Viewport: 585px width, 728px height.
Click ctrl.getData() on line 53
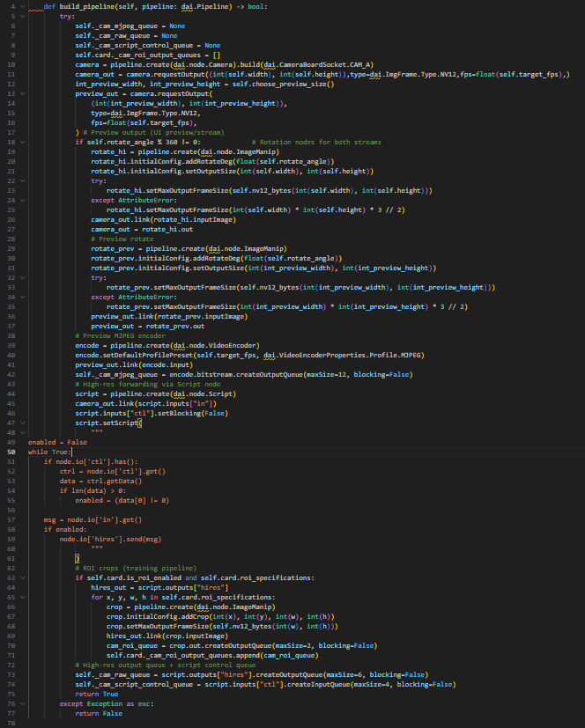point(113,481)
